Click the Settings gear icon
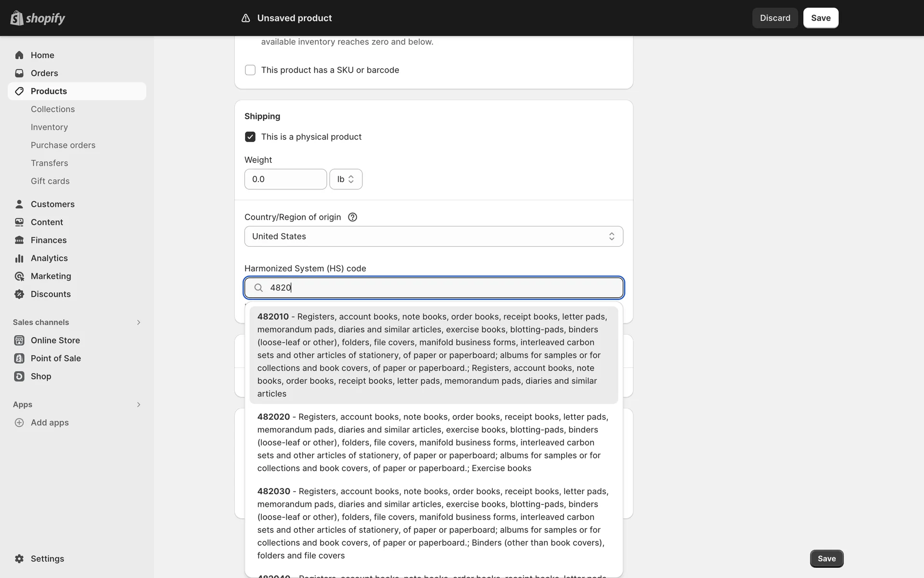Viewport: 924px width, 578px height. (x=19, y=559)
